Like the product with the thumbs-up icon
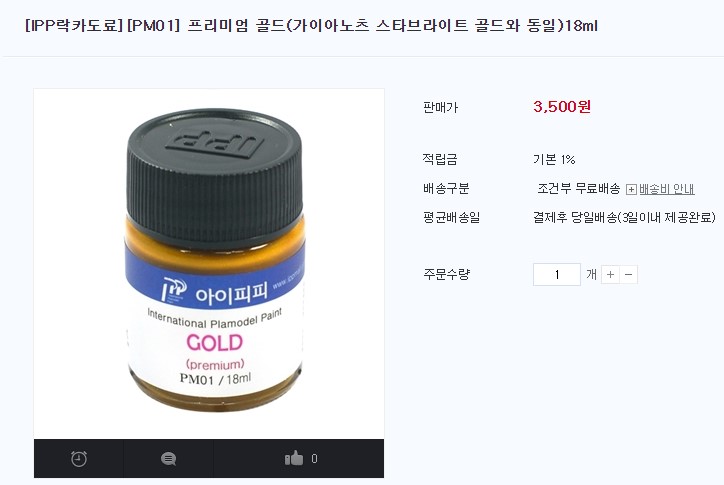 coord(294,458)
